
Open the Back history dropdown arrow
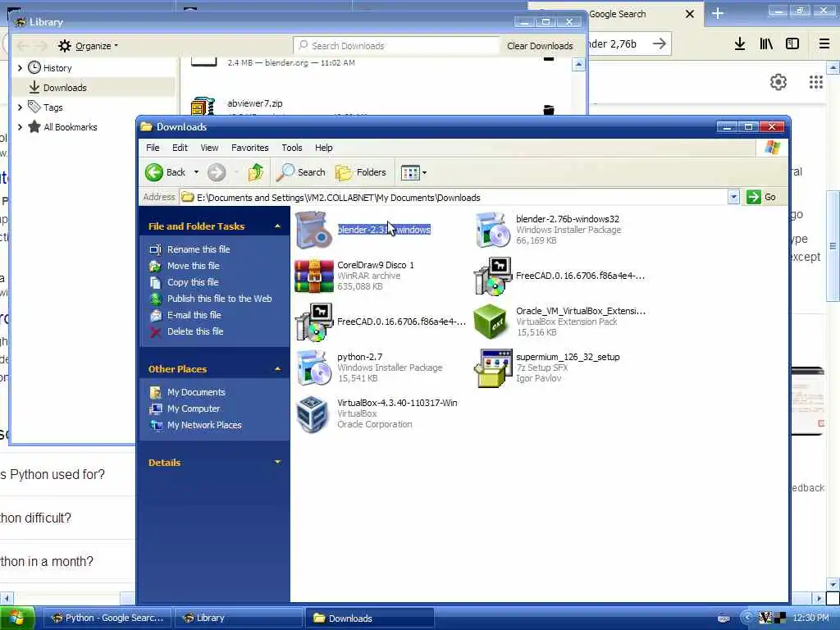[x=196, y=172]
